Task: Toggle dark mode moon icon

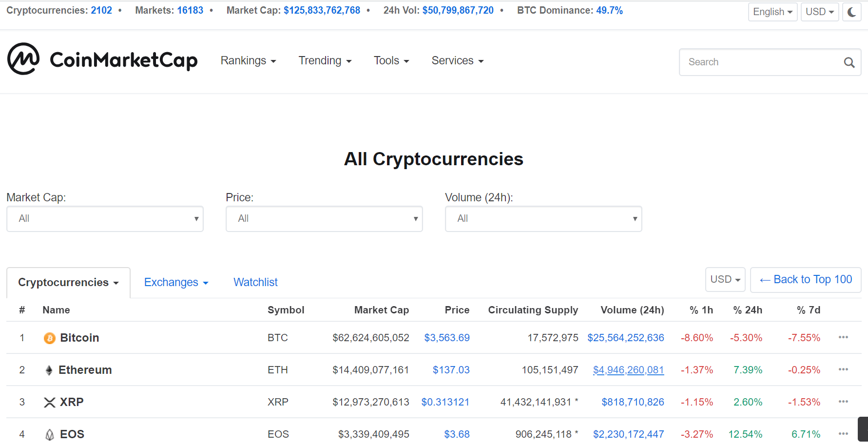Action: click(x=851, y=12)
